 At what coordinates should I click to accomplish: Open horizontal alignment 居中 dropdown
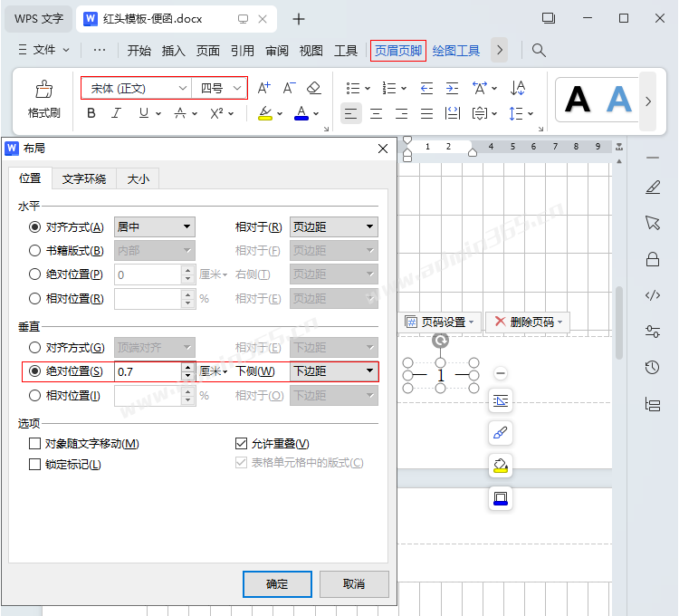click(x=155, y=227)
